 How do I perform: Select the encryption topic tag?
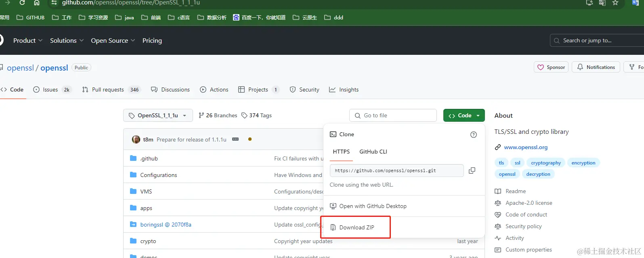pos(583,163)
